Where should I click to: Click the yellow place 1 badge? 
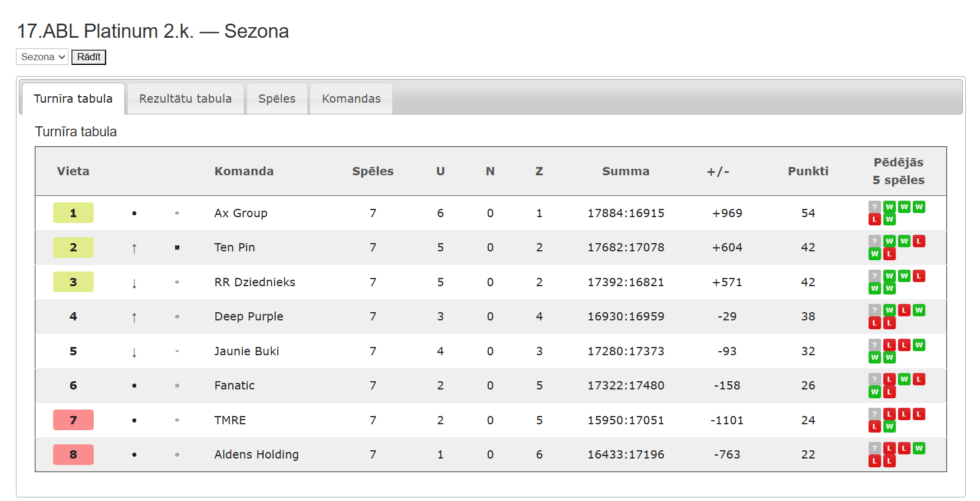tap(73, 213)
